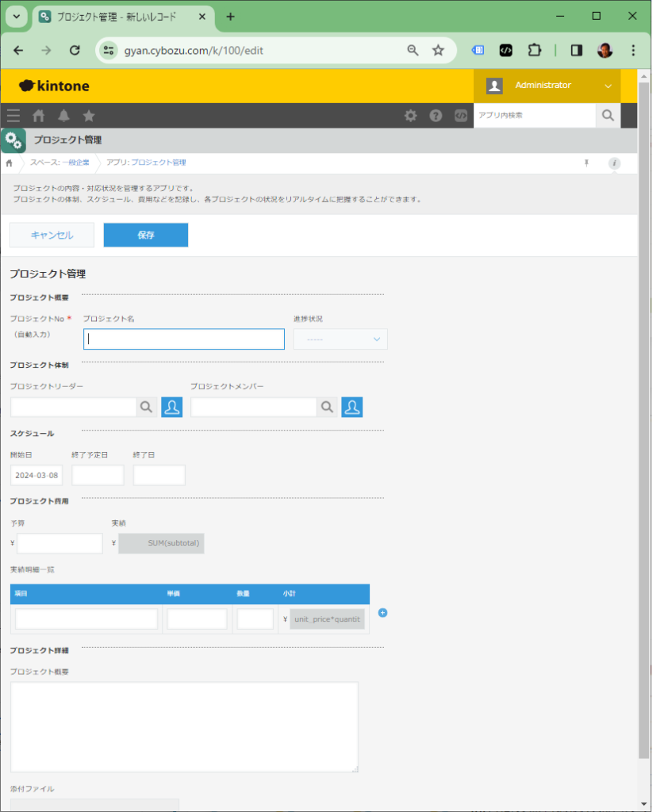The height and width of the screenshot is (812, 668).
Task: Open the Chrome tab search dropdown
Action: 16,17
